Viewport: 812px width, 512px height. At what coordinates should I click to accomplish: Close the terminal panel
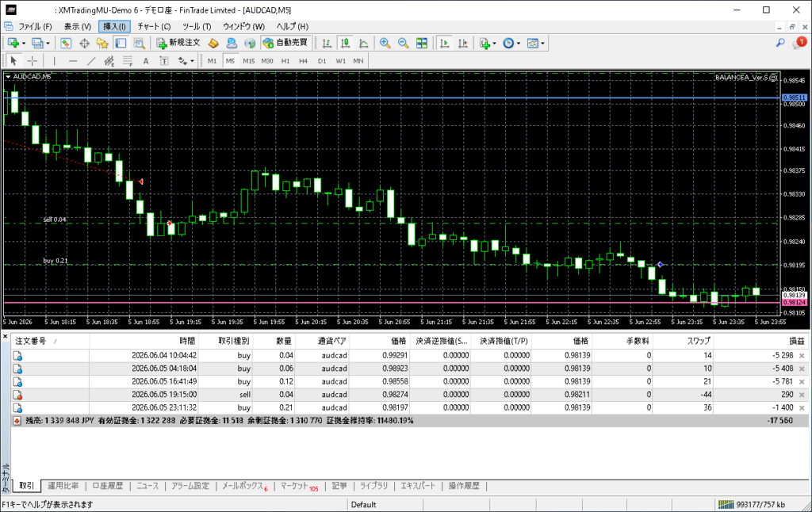tap(5, 337)
